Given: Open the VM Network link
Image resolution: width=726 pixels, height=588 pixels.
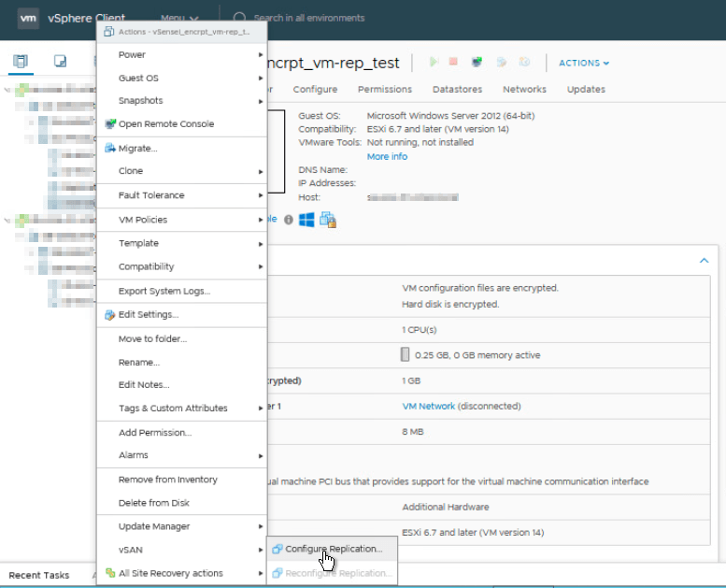Looking at the screenshot, I should click(428, 407).
